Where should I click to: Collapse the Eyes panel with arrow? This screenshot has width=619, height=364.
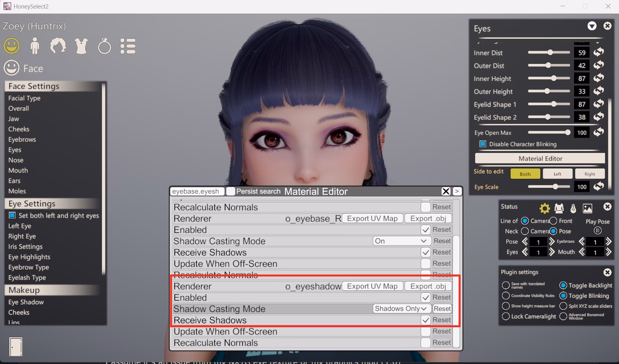tap(591, 26)
